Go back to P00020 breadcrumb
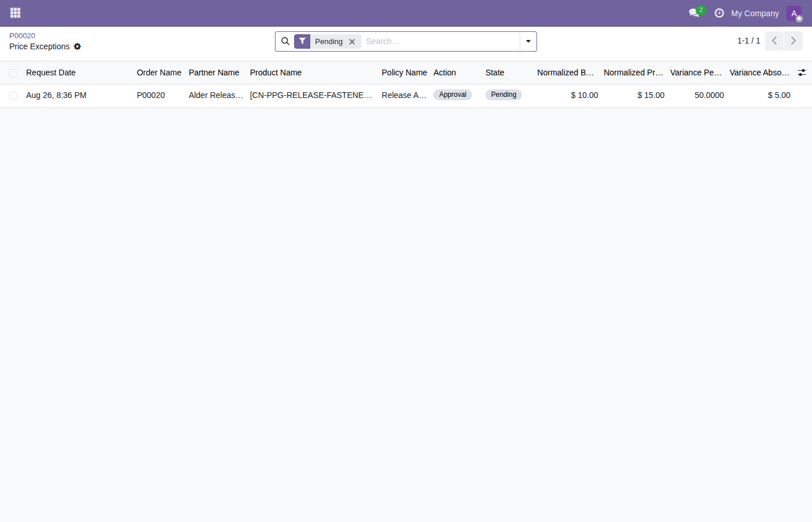 [x=22, y=35]
